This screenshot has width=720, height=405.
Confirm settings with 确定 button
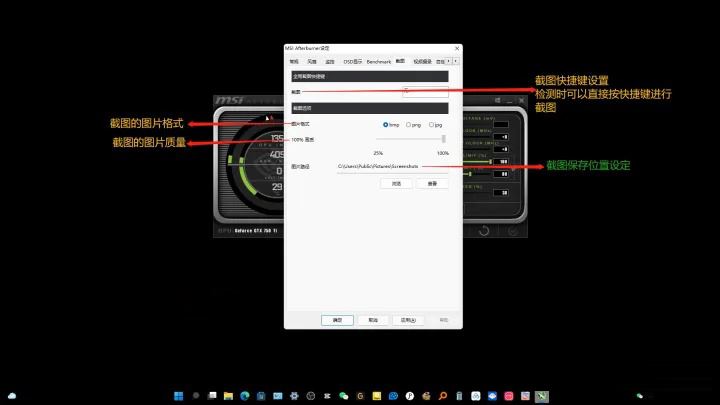337,320
